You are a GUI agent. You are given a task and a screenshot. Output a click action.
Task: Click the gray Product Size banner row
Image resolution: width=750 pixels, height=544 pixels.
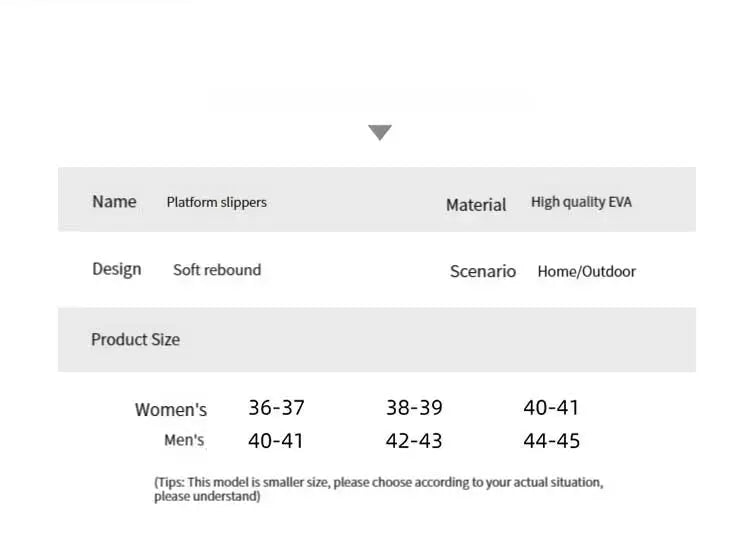377,340
